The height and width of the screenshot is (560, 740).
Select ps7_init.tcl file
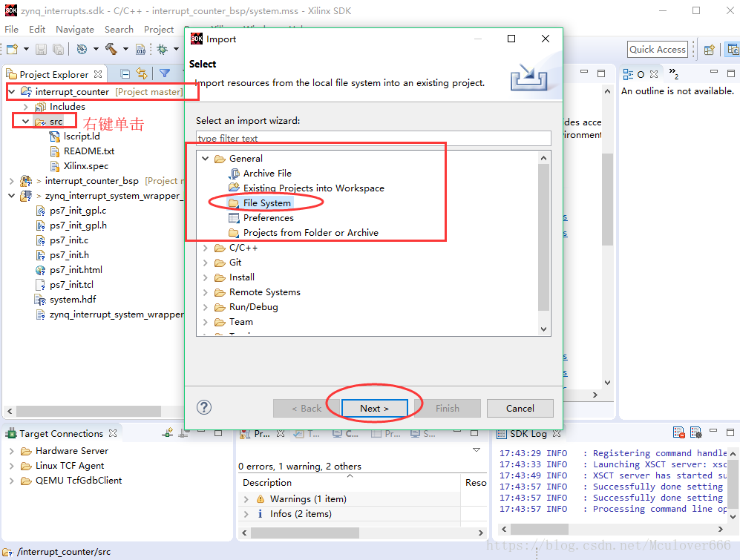click(x=71, y=285)
